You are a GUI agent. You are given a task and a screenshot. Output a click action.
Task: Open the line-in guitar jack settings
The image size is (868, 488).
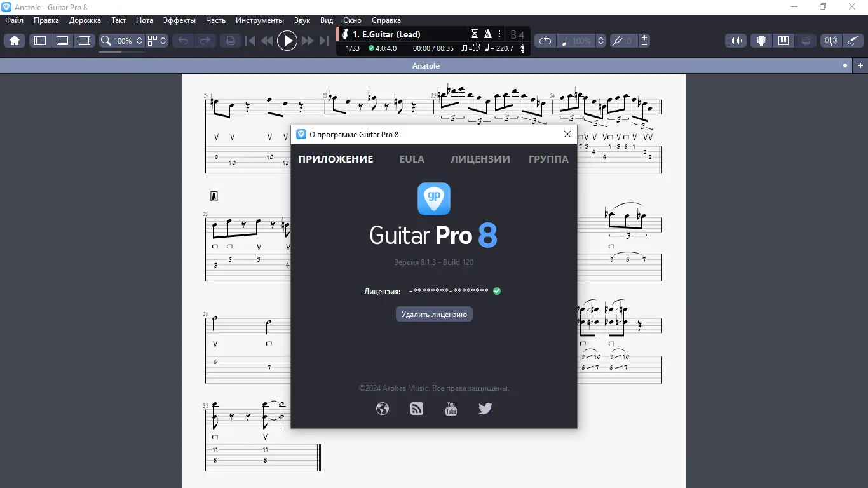[x=853, y=41]
